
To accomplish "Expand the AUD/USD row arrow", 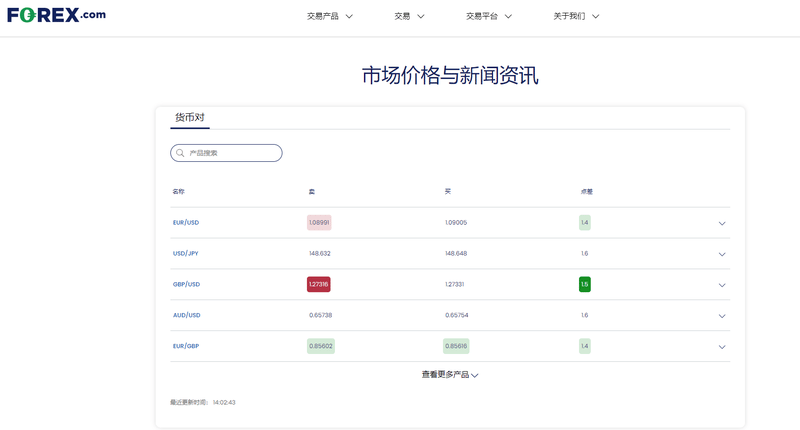I will click(722, 316).
